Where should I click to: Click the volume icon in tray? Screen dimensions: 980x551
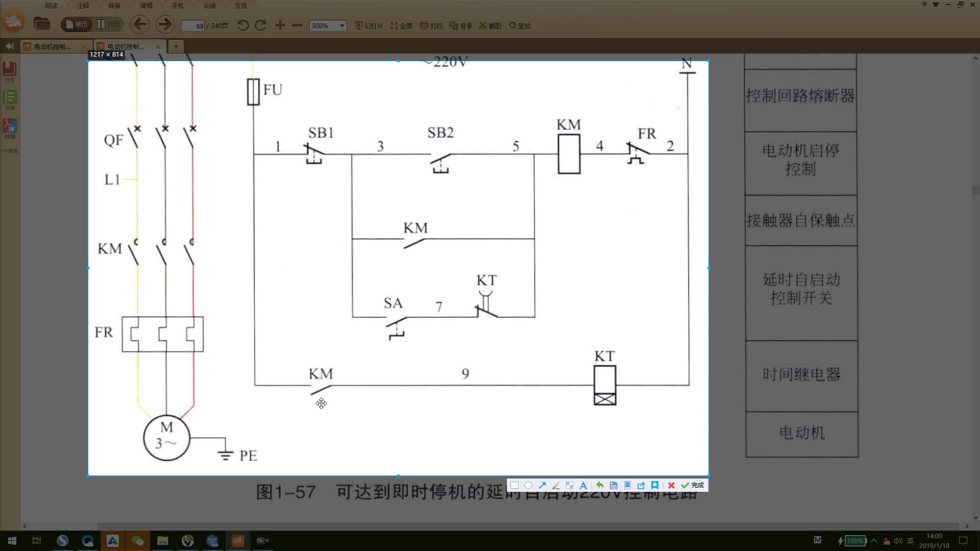point(898,541)
